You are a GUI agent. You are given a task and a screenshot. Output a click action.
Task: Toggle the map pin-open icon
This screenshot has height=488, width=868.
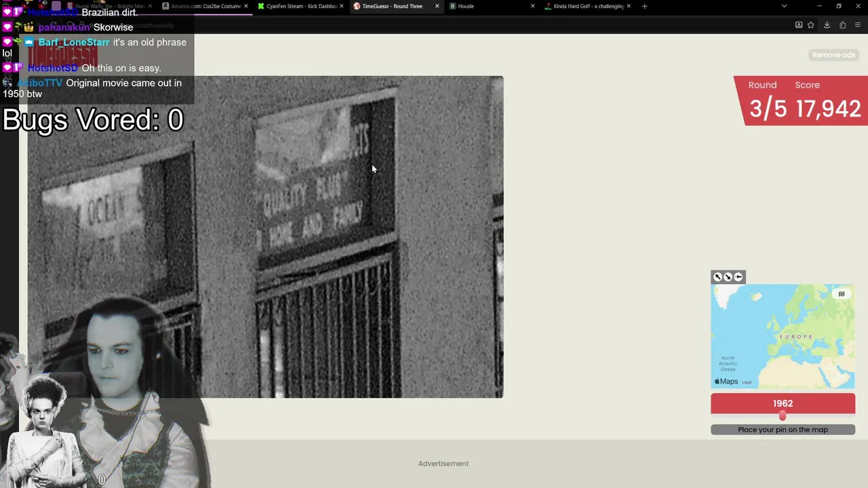[x=738, y=277]
